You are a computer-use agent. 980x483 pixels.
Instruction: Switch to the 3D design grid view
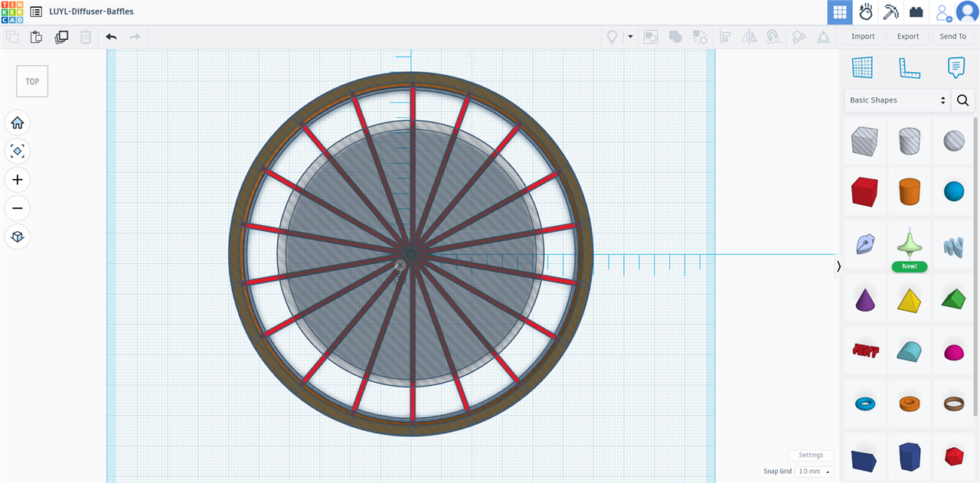click(840, 12)
